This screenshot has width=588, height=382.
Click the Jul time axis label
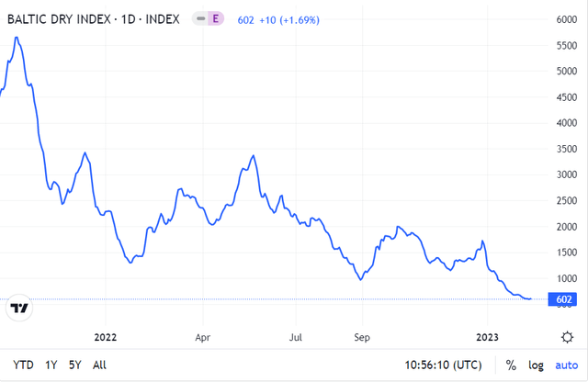point(296,337)
